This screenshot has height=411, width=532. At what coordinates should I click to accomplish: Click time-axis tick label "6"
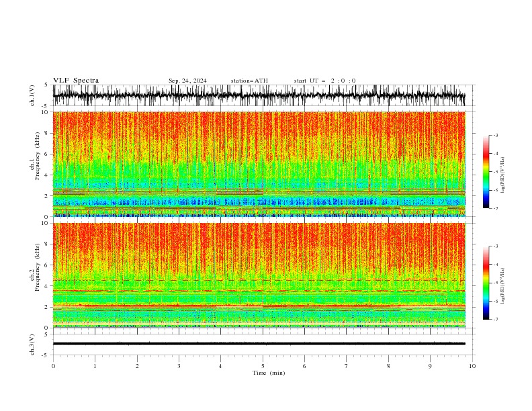304,366
